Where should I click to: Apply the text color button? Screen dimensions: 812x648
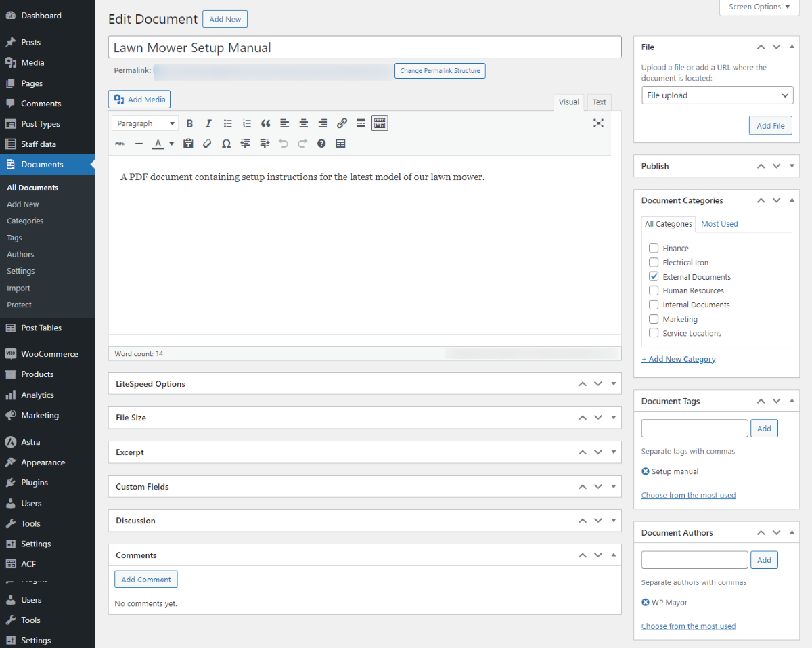click(158, 144)
